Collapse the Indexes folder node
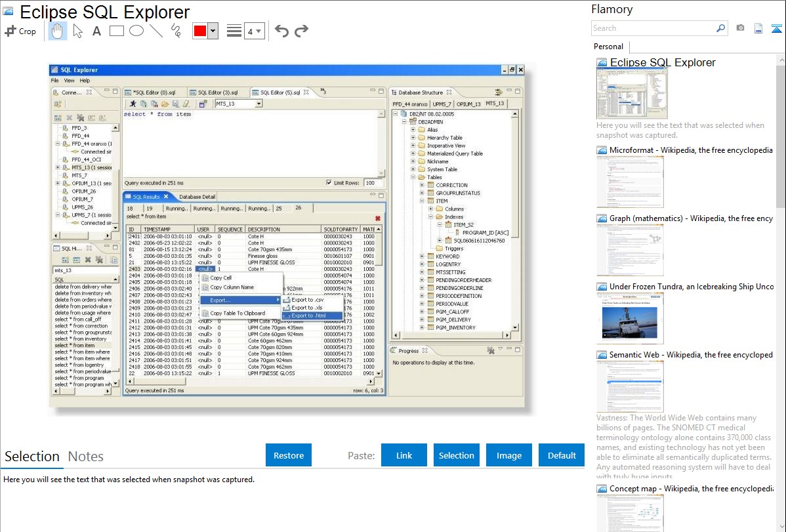 430,216
